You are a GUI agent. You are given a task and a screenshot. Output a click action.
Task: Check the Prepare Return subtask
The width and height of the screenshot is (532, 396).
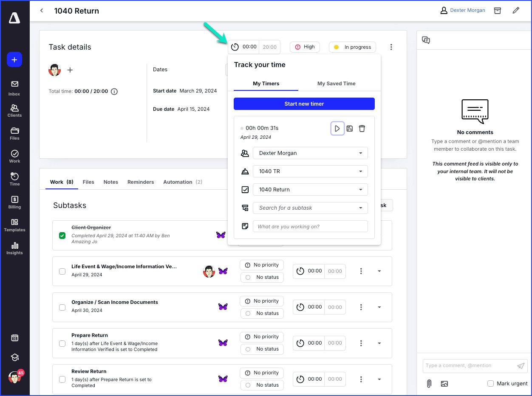(62, 343)
